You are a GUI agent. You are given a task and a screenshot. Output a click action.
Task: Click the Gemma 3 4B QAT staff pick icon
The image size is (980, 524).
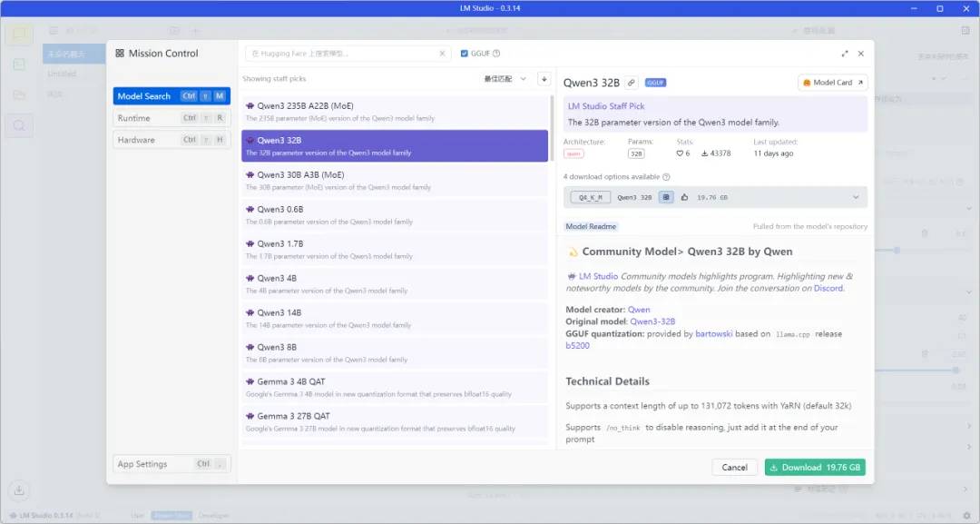point(250,382)
